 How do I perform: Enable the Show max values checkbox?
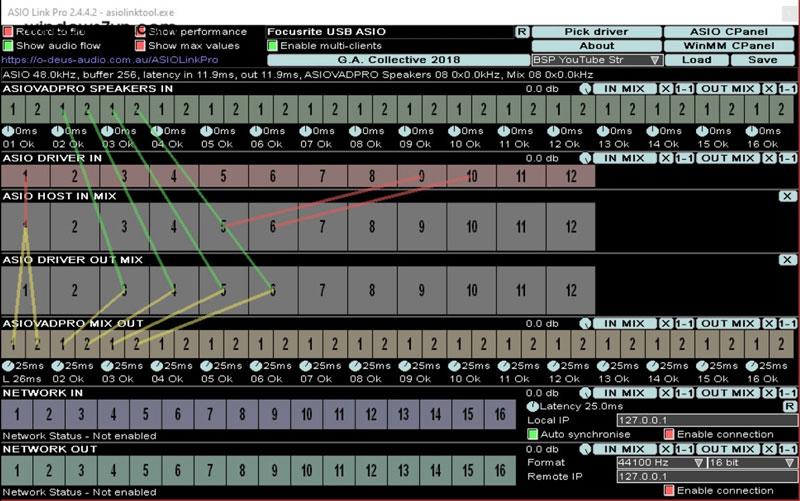(140, 46)
